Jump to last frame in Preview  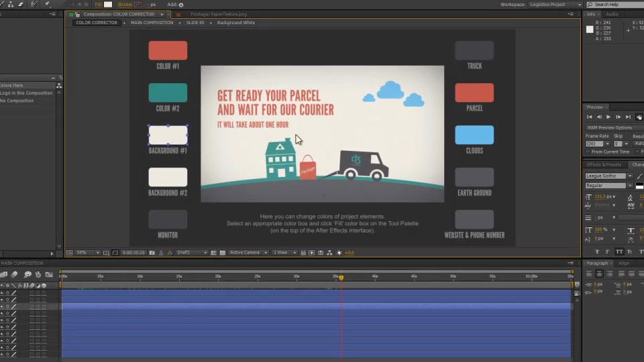click(x=629, y=117)
